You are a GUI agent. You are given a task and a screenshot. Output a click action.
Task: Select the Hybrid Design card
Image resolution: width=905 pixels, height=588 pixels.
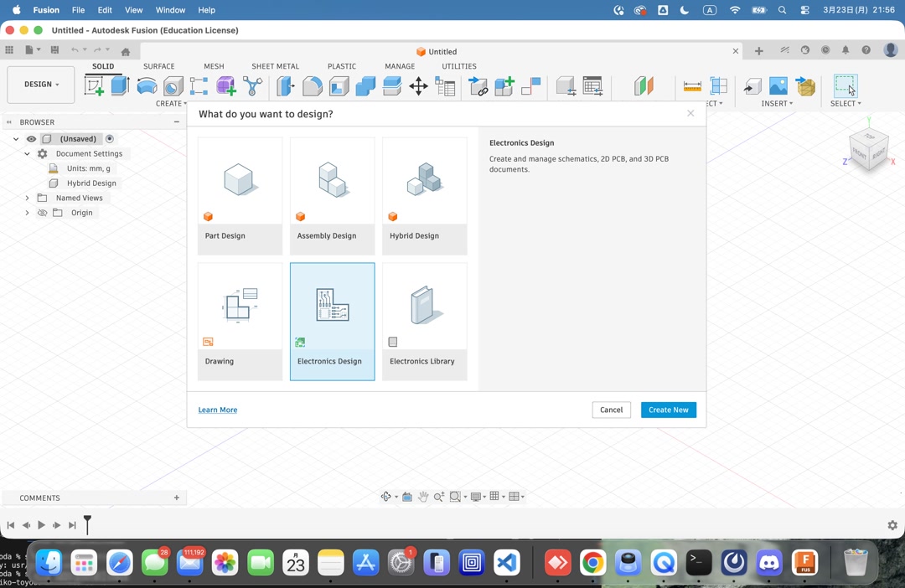425,196
